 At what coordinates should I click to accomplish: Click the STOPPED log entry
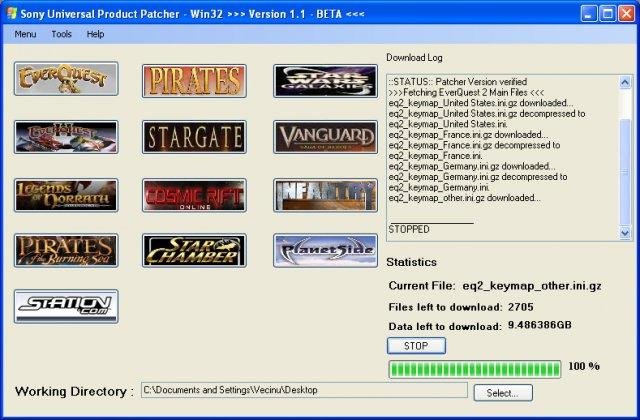tap(409, 229)
